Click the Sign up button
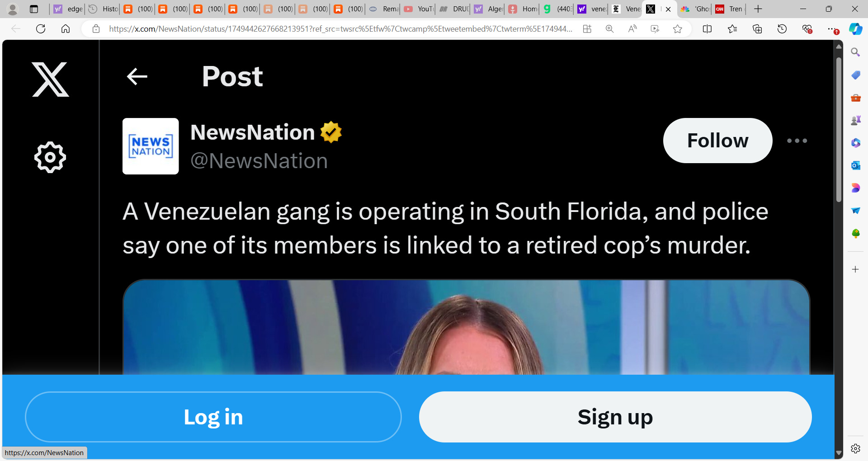 tap(615, 417)
